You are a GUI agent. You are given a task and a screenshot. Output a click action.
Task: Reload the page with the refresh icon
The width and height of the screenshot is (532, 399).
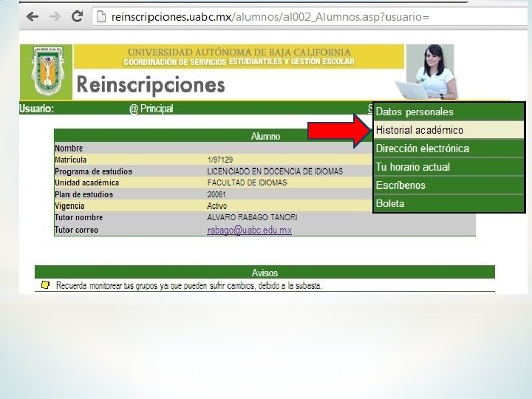[78, 16]
